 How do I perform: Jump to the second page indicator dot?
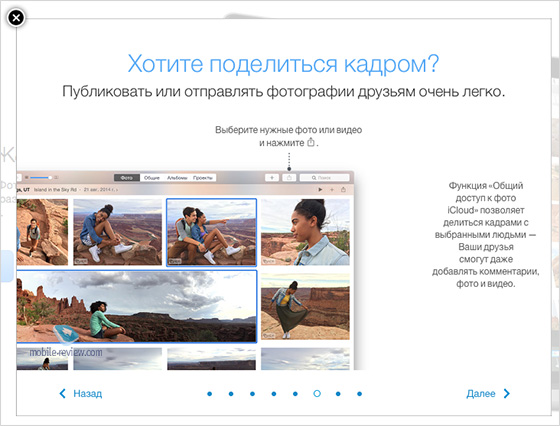click(x=231, y=394)
